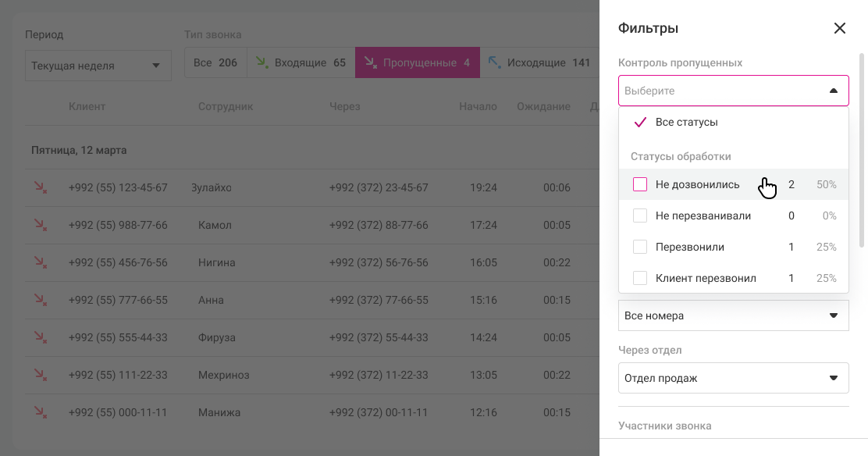
Task: Enable the Не перезванивали checkbox
Action: pos(640,216)
